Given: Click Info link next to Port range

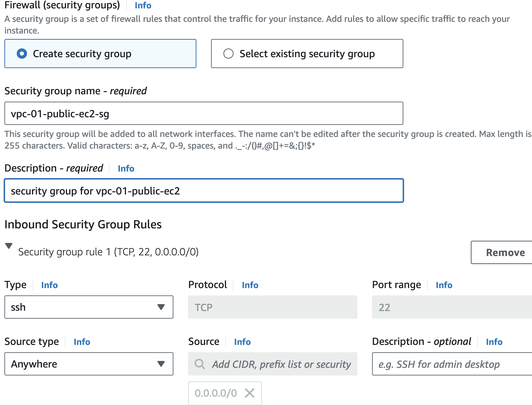Looking at the screenshot, I should 444,285.
